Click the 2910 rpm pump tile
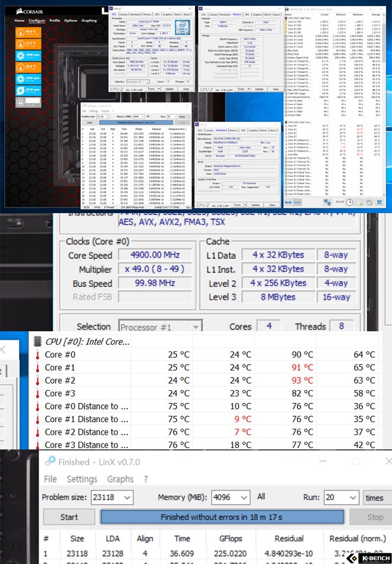 (x=28, y=90)
